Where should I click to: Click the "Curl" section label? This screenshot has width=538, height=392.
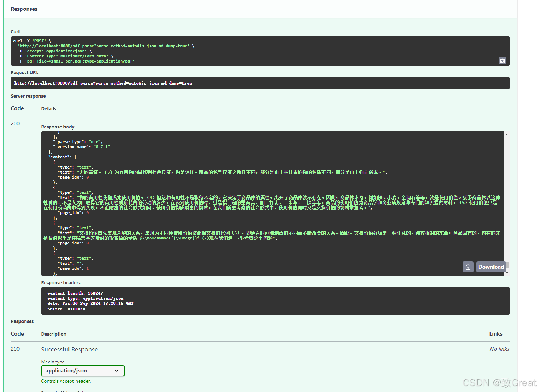click(x=15, y=32)
